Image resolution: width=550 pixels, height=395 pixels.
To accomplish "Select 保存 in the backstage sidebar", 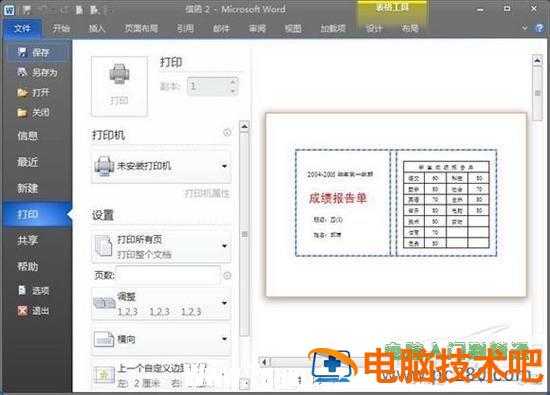I will point(38,53).
